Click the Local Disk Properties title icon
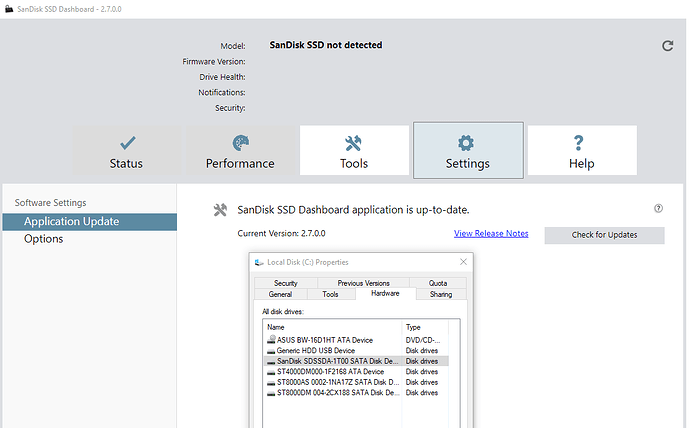Screen dimensions: 690x428 [x=259, y=263]
